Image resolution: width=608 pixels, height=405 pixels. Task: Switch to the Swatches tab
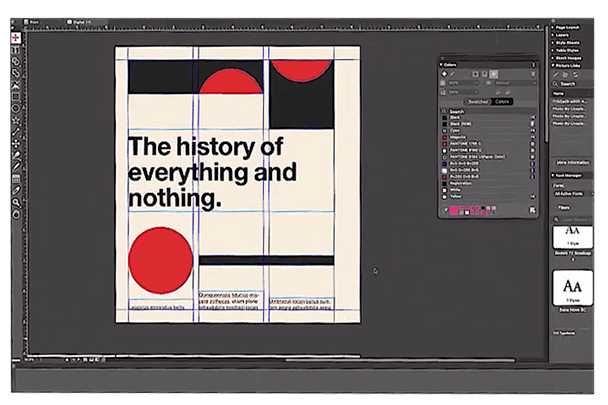tap(478, 101)
